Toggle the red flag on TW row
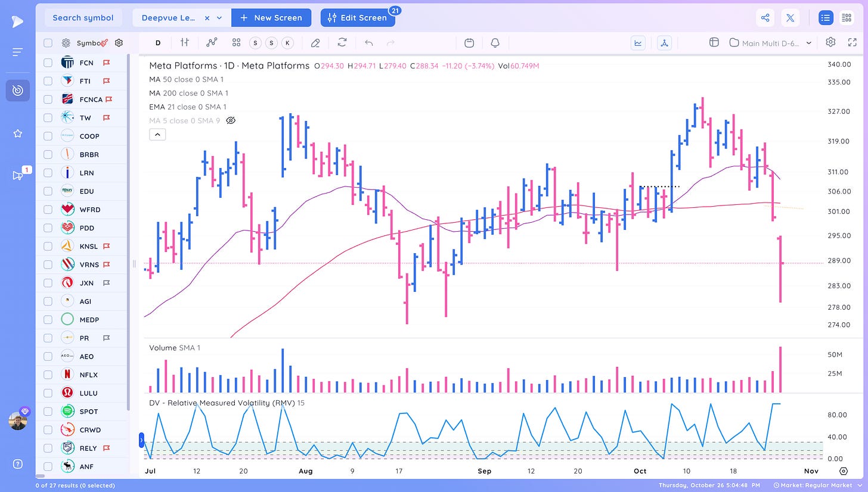The image size is (868, 492). [x=106, y=118]
